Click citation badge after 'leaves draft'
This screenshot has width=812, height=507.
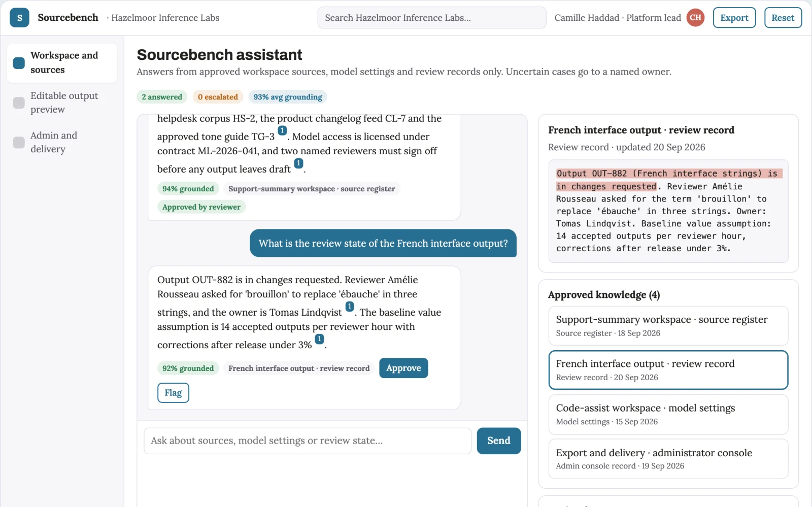(x=298, y=163)
